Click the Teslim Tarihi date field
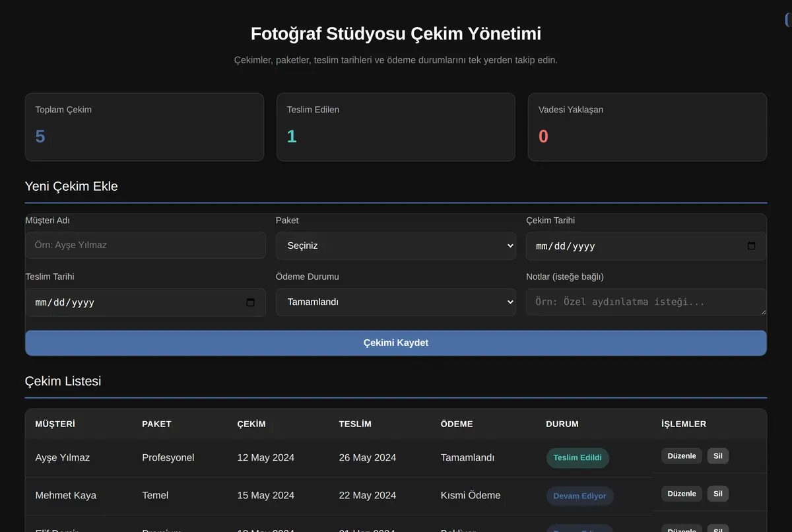The image size is (792, 532). pyautogui.click(x=145, y=302)
